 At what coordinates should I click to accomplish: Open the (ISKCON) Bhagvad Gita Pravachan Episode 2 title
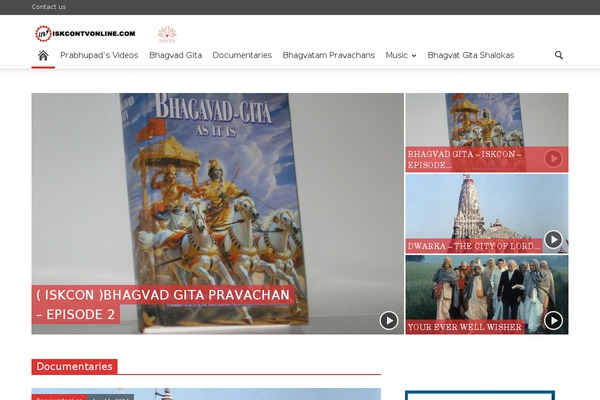pos(163,305)
